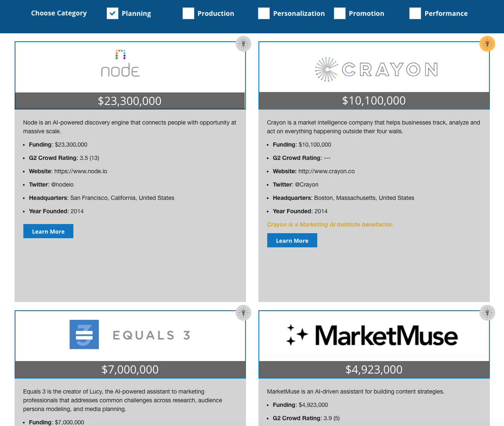Click the orange lightbulb badge on Crayon card

[x=487, y=44]
